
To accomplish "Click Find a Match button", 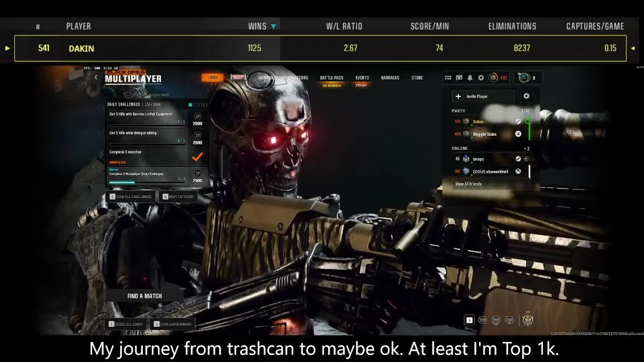I will (144, 296).
